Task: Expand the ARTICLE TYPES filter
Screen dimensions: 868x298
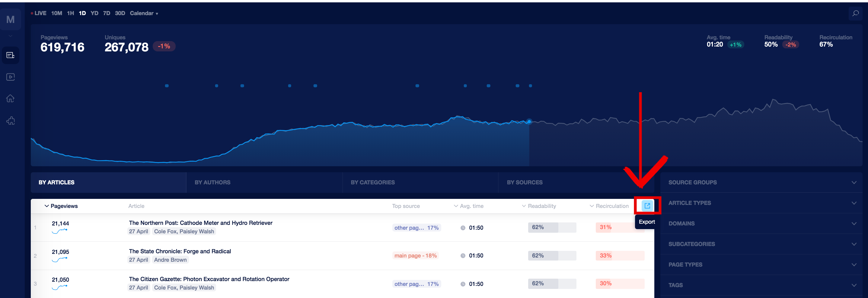Action: 761,203
